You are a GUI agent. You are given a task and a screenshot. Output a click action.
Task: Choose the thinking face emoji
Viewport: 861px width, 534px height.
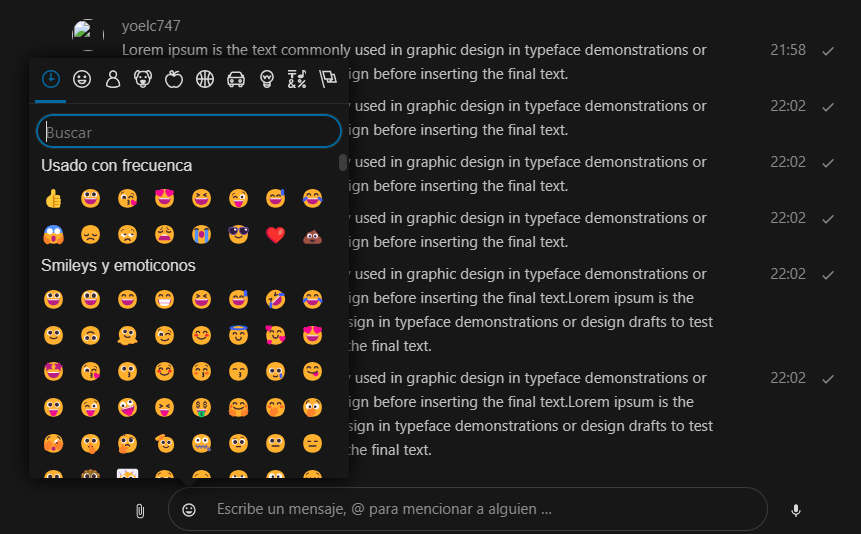pos(127,444)
